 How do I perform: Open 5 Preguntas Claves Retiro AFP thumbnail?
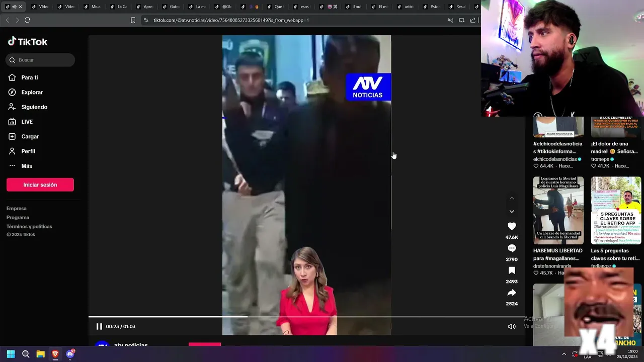click(x=616, y=210)
